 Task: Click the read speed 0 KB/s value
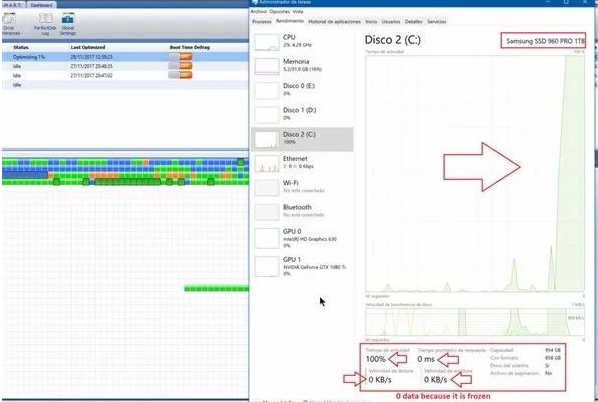pos(380,379)
